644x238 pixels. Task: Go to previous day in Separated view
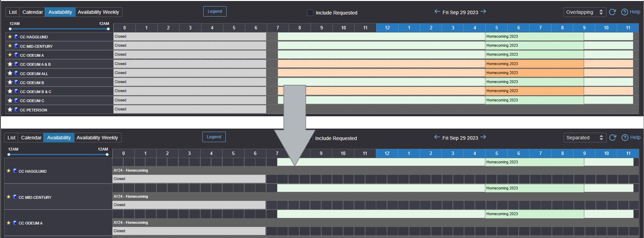click(x=437, y=137)
